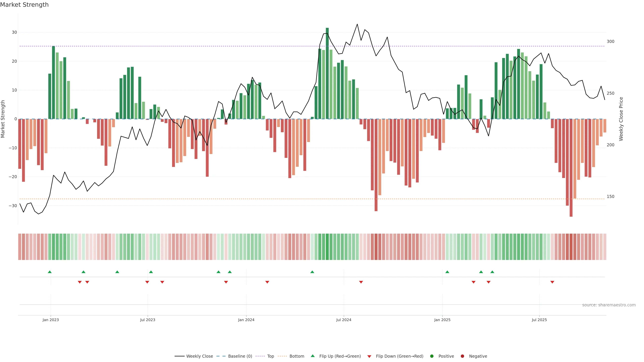Click the Market Strength chart title
The width and height of the screenshot is (644, 362).
24,5
